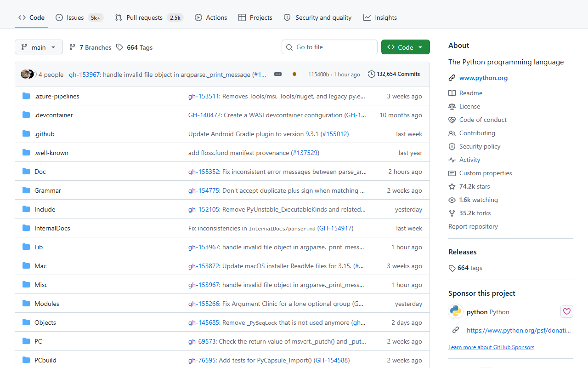Click the fork icon beside 35.2k forks

tap(452, 213)
